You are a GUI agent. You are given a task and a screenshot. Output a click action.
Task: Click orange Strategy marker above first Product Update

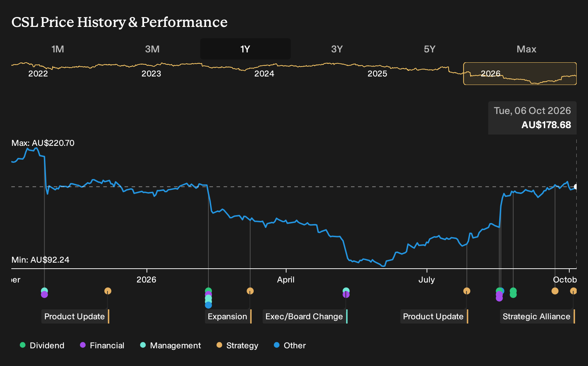(108, 291)
